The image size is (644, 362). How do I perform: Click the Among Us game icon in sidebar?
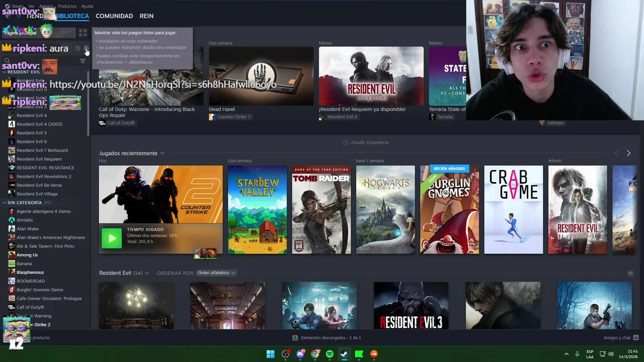tap(12, 255)
